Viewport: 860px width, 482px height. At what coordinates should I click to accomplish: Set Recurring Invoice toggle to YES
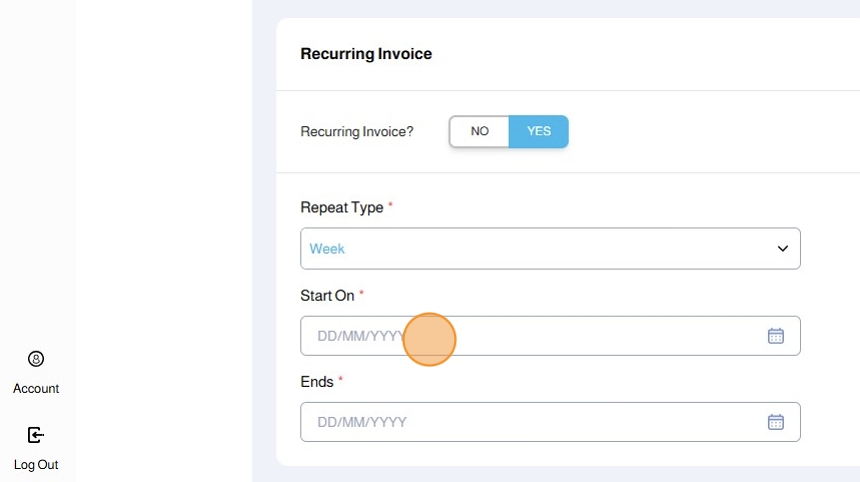[x=539, y=131]
